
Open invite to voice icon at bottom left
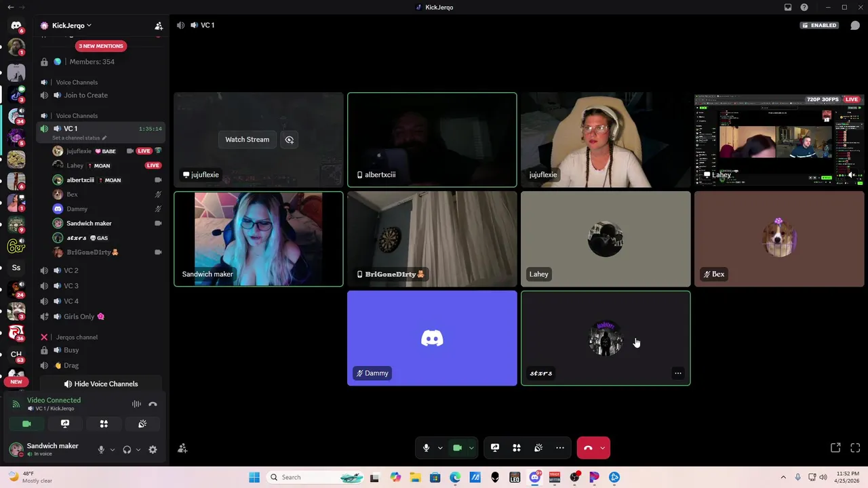tap(182, 449)
